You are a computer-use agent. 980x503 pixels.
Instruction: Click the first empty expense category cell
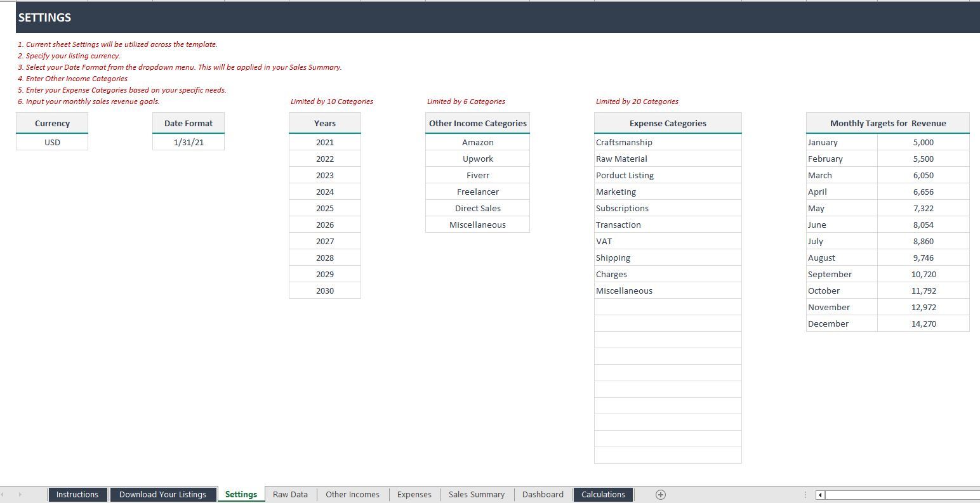click(667, 307)
